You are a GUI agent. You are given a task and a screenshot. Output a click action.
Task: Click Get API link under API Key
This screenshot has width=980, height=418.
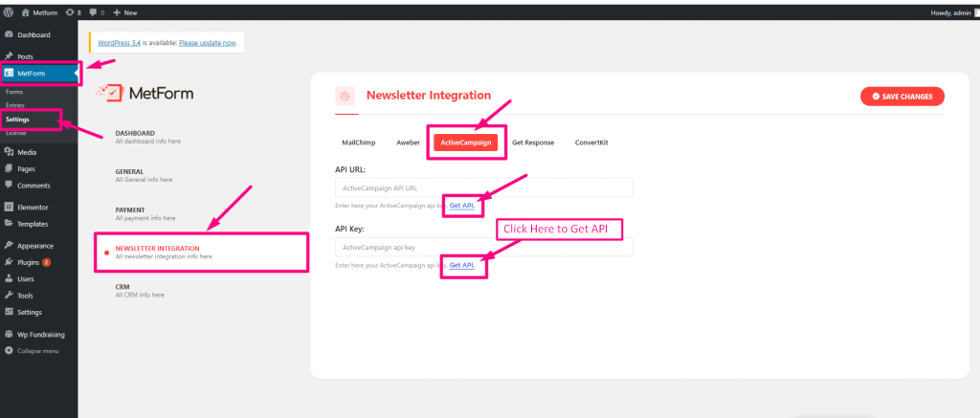point(462,265)
